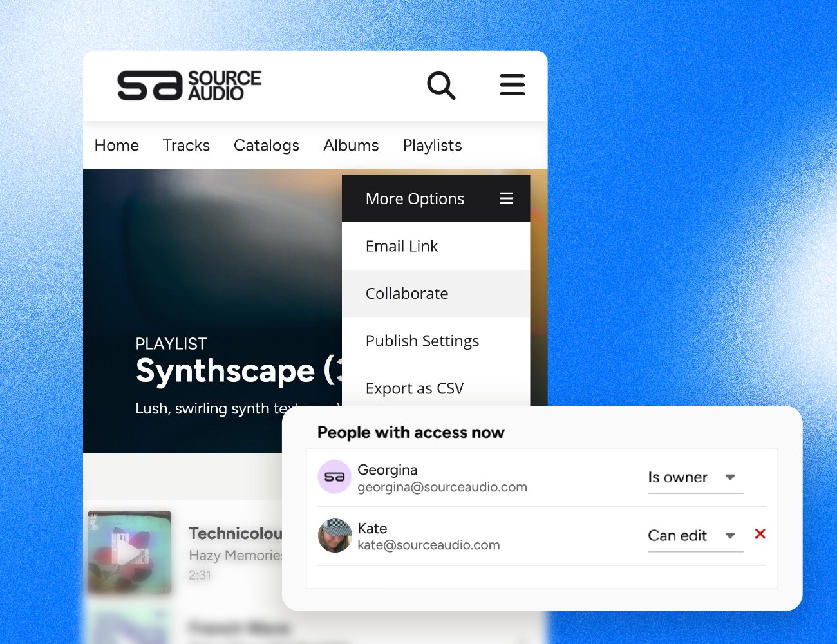
Task: Open Publish Settings from the menu
Action: coord(436,341)
